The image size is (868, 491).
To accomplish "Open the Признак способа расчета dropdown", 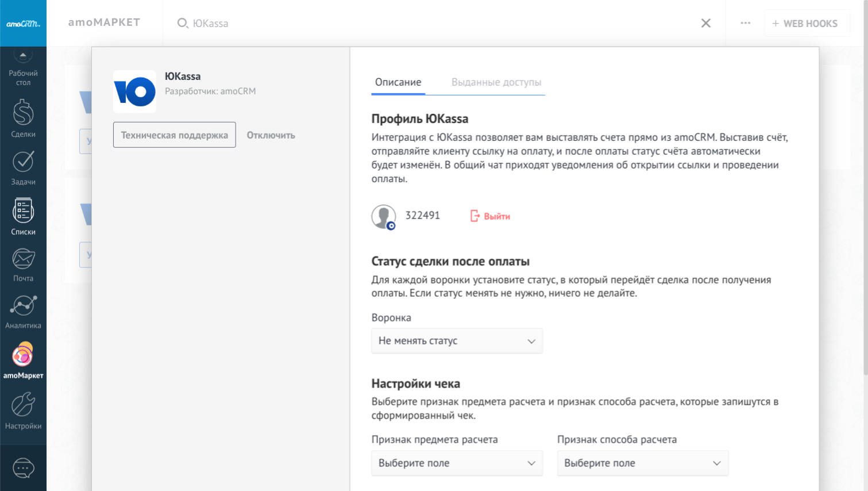I will pyautogui.click(x=642, y=463).
